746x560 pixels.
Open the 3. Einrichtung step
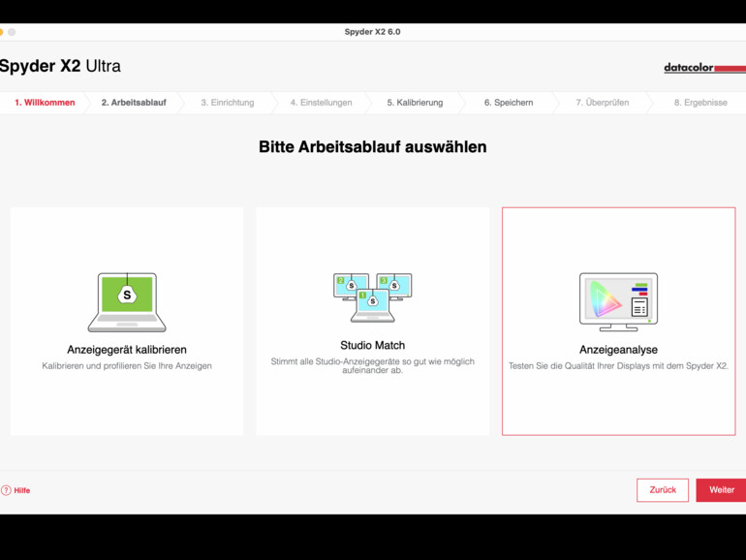228,103
